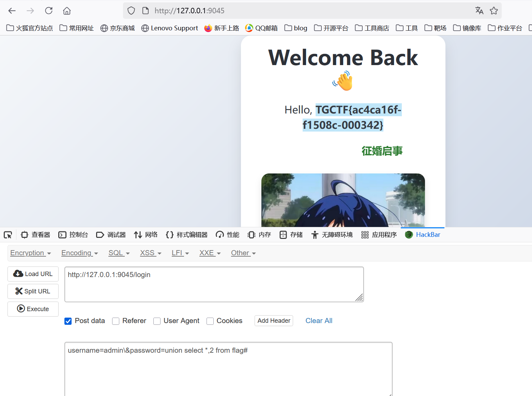This screenshot has height=396, width=532.
Task: Expand the SQL dropdown menu
Action: (119, 253)
